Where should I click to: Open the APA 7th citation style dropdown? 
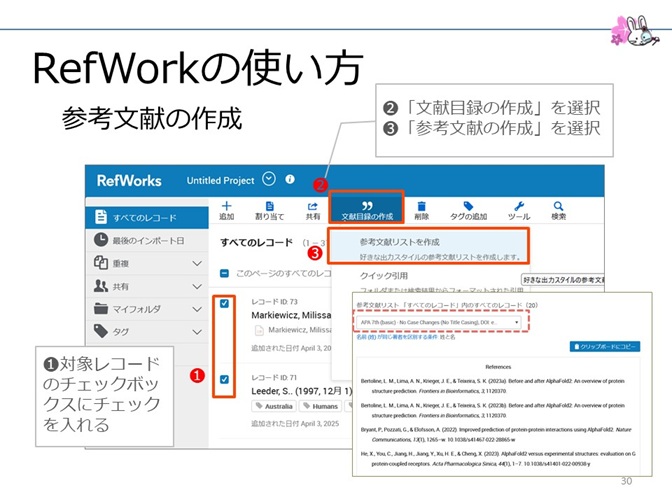pyautogui.click(x=439, y=322)
